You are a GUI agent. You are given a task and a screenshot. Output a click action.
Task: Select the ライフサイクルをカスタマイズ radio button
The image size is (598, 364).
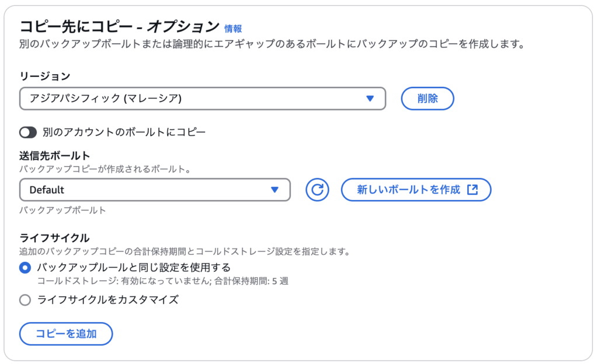25,300
